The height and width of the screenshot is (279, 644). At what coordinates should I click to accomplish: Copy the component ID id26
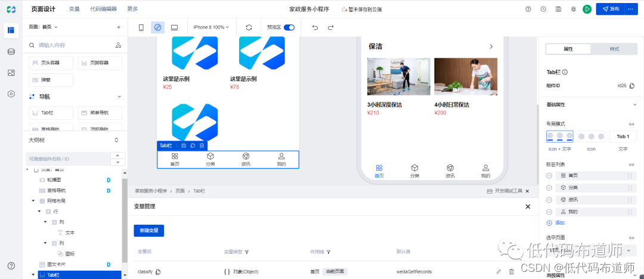[631, 85]
